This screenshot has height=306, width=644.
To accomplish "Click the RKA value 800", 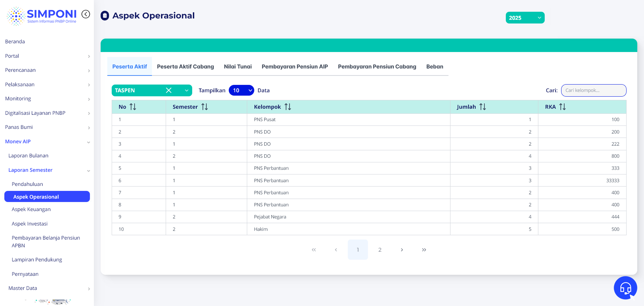I will point(615,156).
